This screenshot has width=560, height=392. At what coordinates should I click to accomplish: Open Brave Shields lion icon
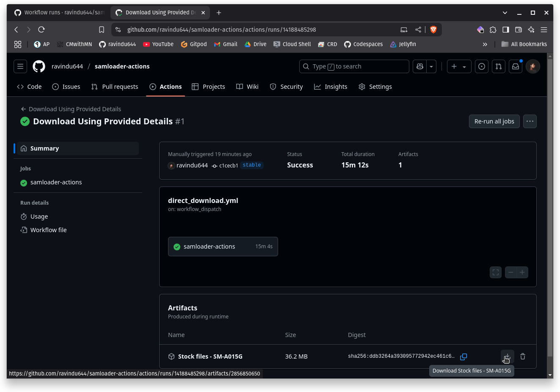tap(433, 30)
